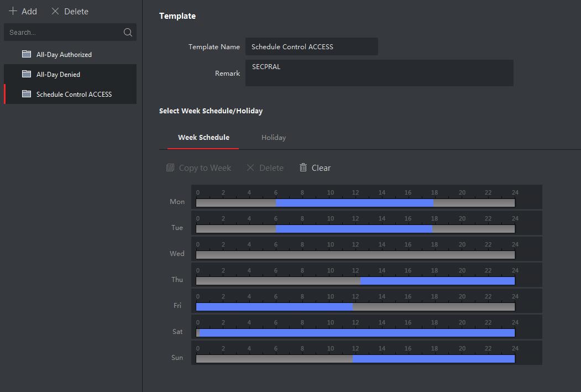Click the All-Day Authorized folder icon

pyautogui.click(x=27, y=54)
